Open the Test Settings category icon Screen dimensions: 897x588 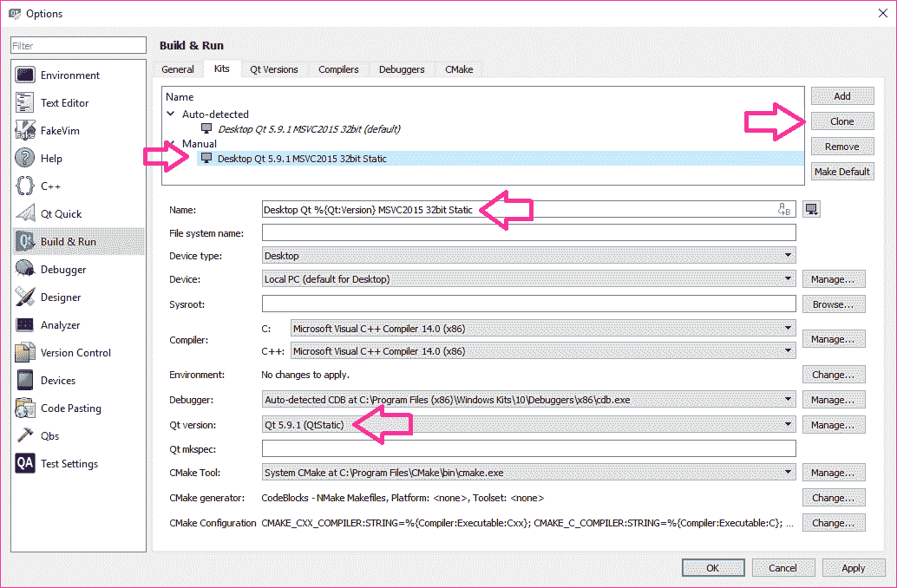tap(25, 464)
